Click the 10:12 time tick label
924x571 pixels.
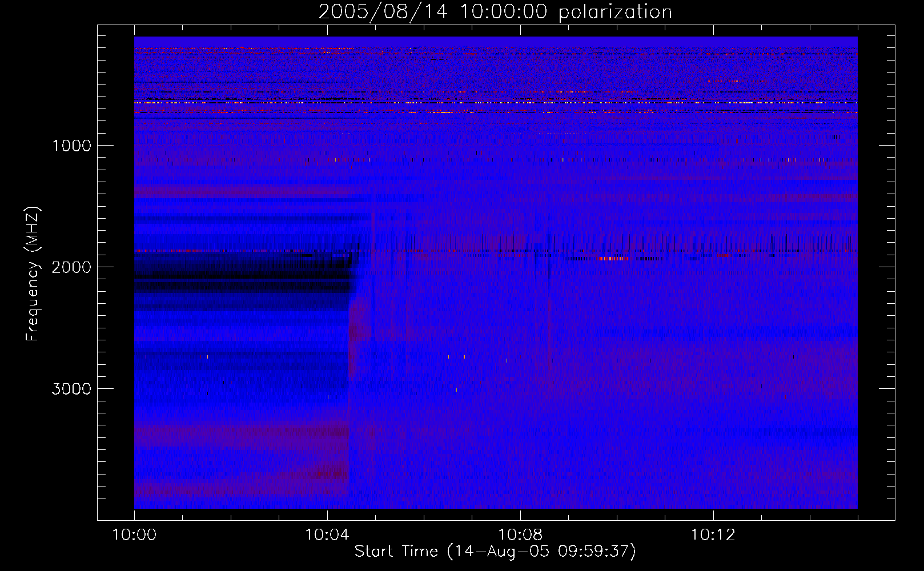[x=713, y=535]
